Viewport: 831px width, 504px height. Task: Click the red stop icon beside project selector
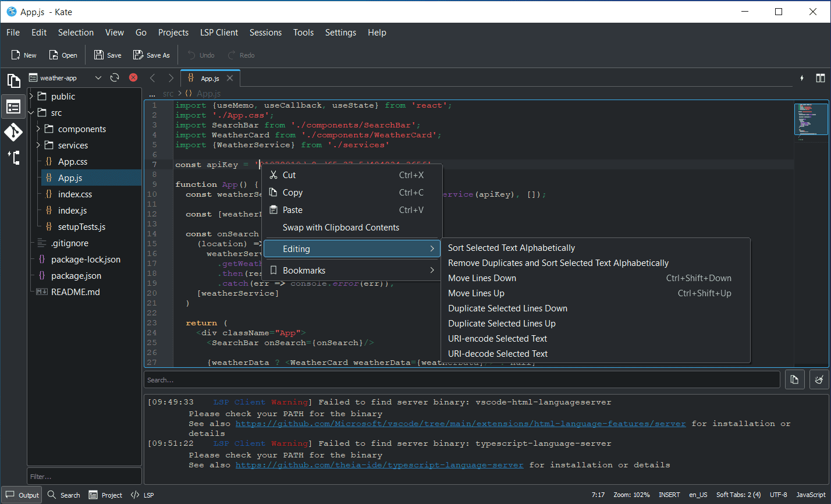click(x=133, y=77)
